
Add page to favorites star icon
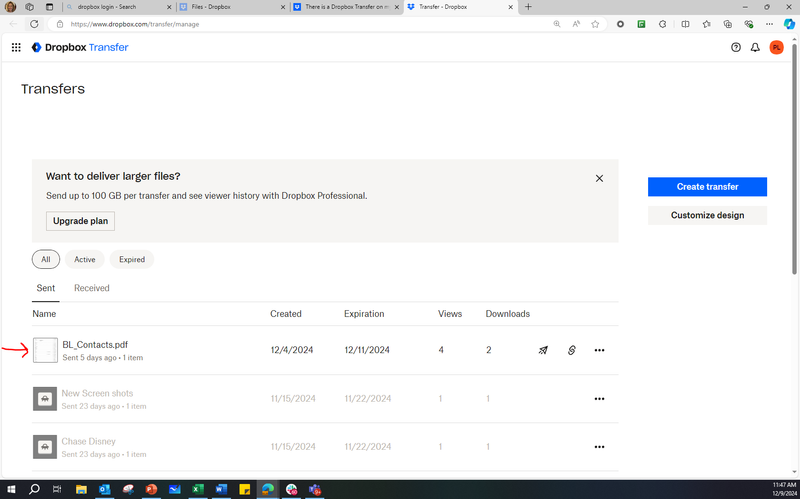click(595, 24)
